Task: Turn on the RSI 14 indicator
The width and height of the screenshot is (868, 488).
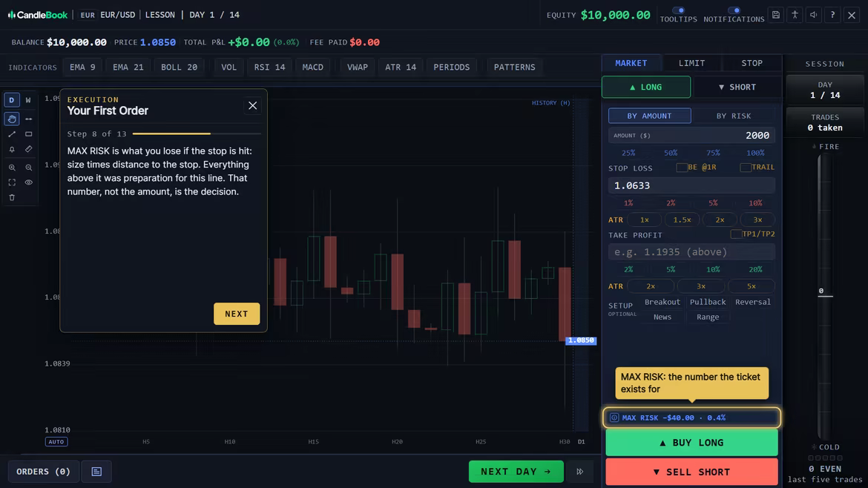Action: tap(269, 67)
